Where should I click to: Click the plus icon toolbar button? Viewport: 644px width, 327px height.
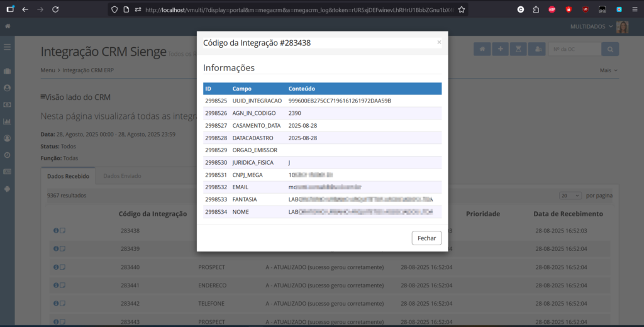tap(500, 50)
